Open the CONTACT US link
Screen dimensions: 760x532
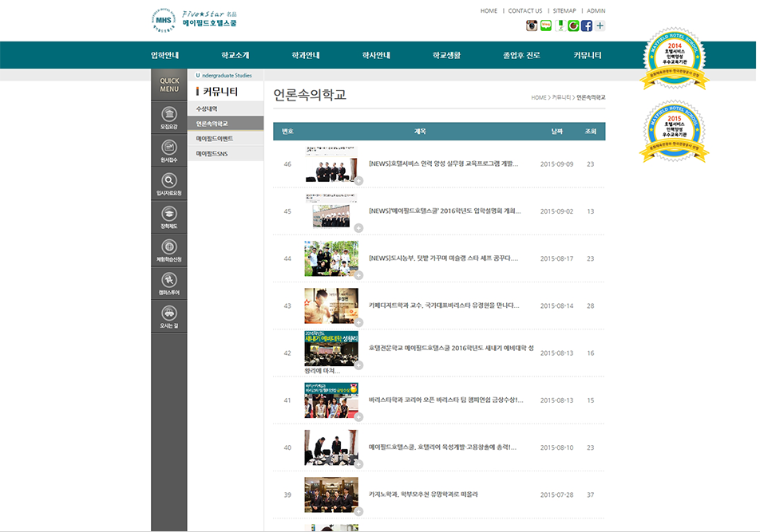[524, 11]
